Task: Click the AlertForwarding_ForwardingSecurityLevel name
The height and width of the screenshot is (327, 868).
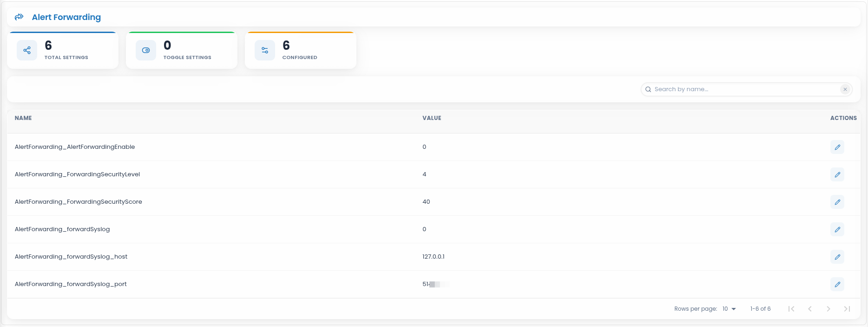Action: click(x=77, y=174)
